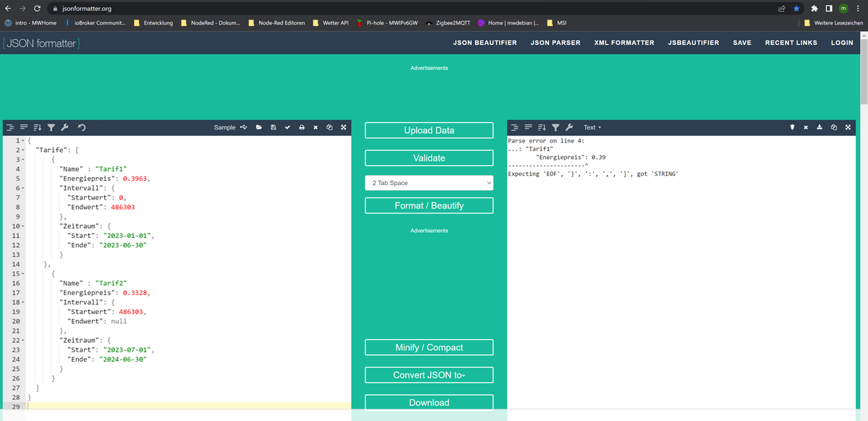
Task: Collapse the Tarife array at line 2
Action: pos(23,150)
